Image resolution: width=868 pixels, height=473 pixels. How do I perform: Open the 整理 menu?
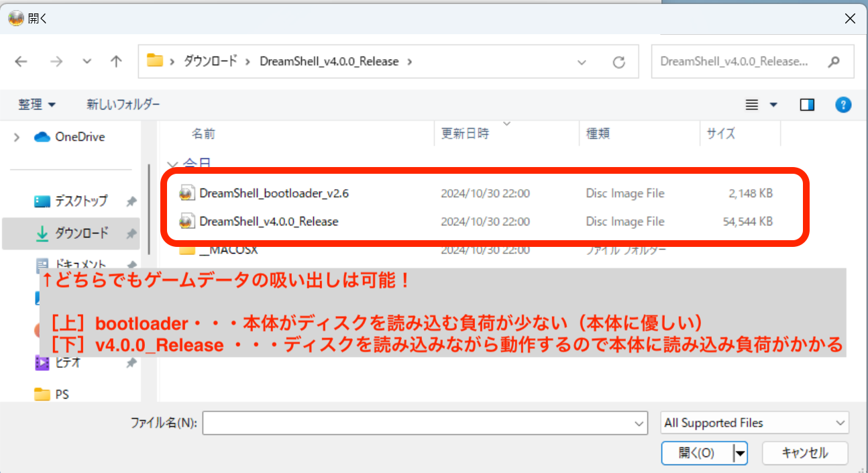click(x=37, y=105)
